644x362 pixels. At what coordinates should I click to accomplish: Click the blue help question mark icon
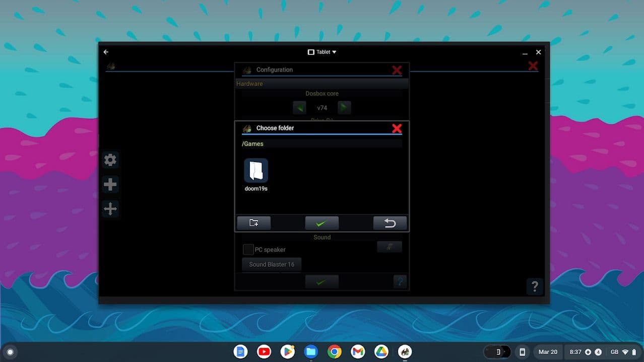point(401,281)
